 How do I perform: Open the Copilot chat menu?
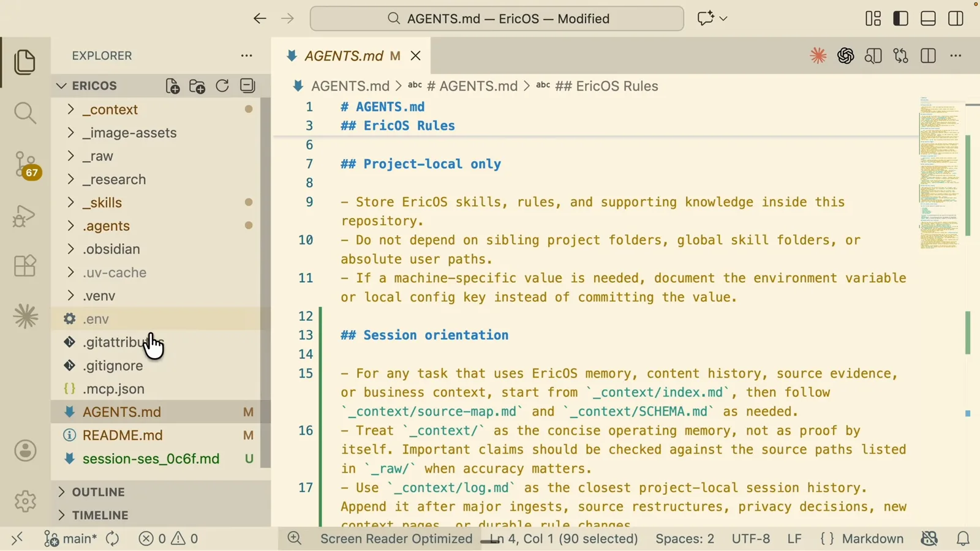(712, 18)
